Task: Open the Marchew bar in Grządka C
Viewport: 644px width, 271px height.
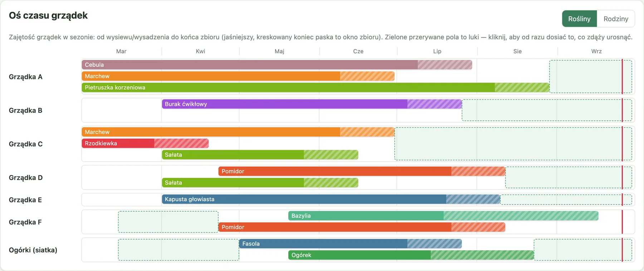Action: [x=238, y=132]
